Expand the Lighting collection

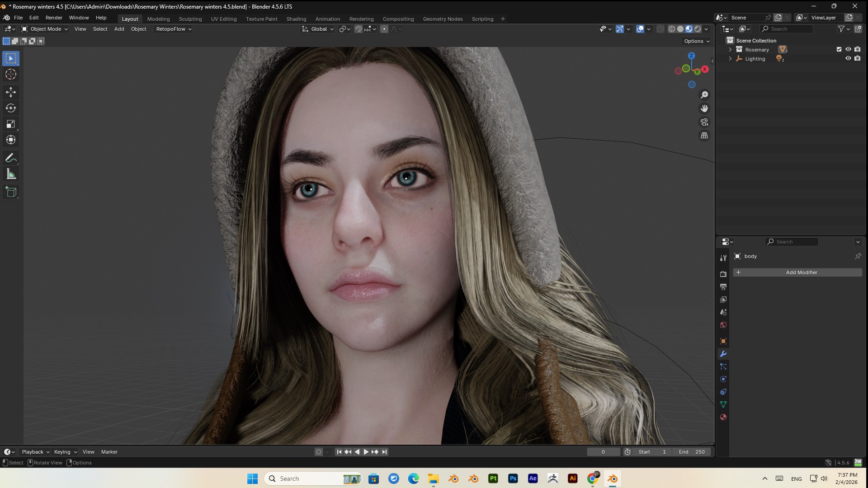coord(730,59)
